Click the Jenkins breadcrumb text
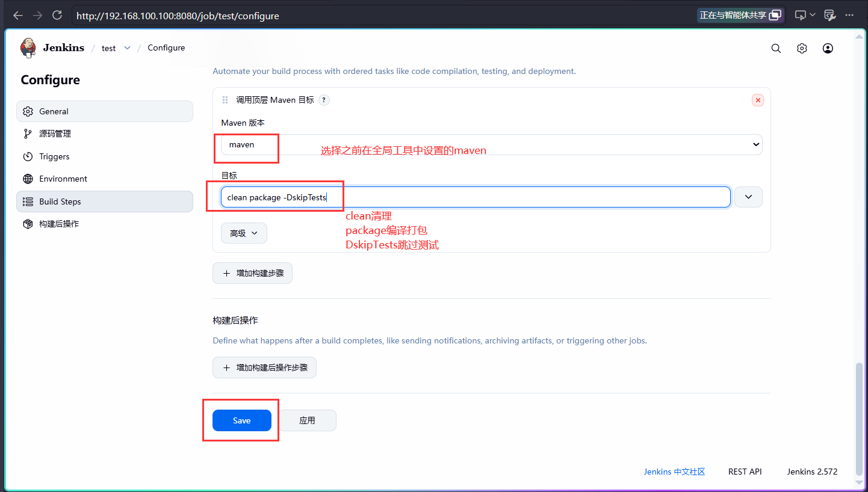 pos(64,48)
